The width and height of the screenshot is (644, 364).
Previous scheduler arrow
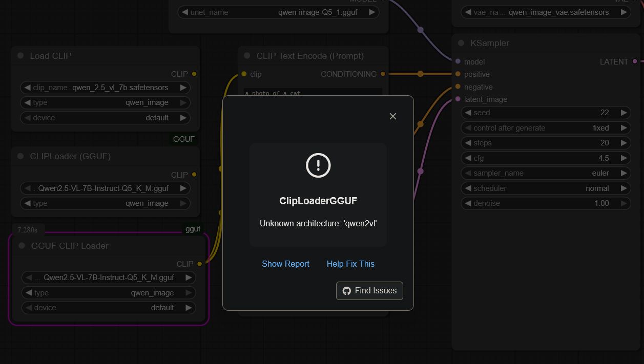pyautogui.click(x=468, y=188)
